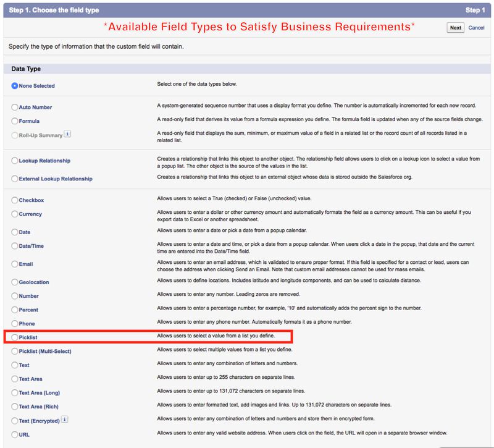
Task: Choose Geolocation as the data type
Action: 15,282
